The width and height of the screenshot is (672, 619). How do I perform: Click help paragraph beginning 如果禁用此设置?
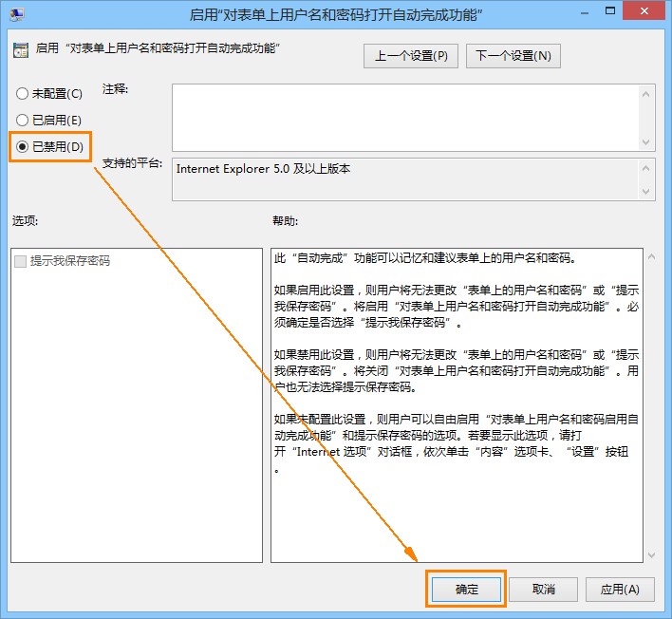457,371
